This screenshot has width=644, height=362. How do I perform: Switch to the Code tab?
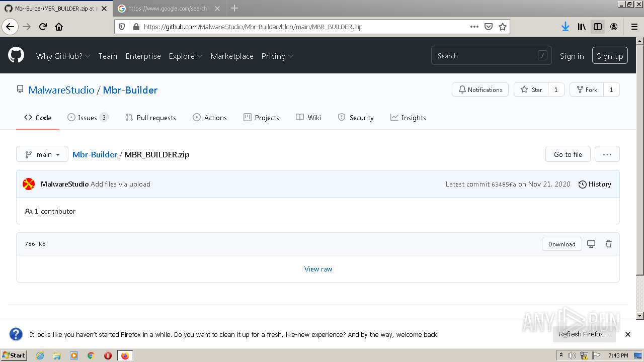pyautogui.click(x=38, y=118)
